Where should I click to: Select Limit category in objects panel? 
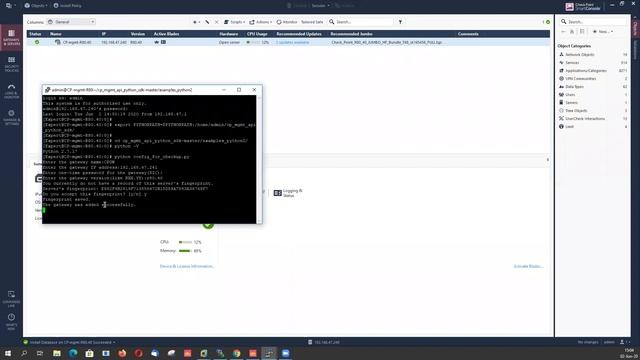pyautogui.click(x=569, y=127)
